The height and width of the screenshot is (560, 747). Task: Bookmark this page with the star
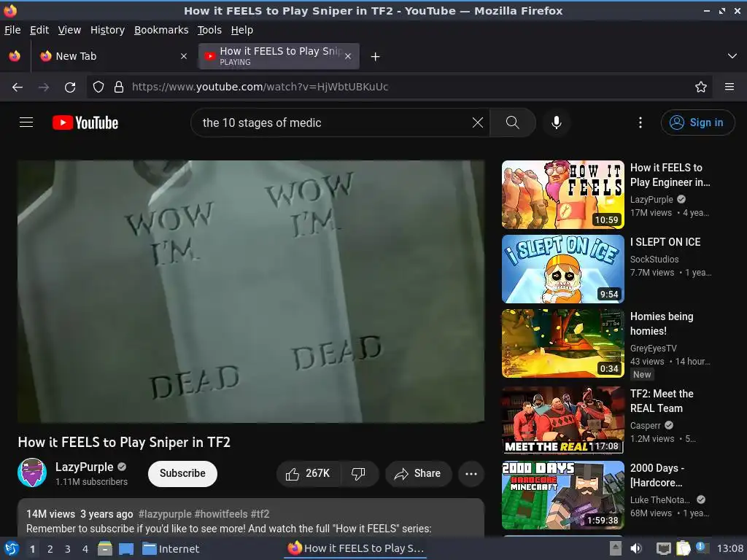tap(701, 87)
